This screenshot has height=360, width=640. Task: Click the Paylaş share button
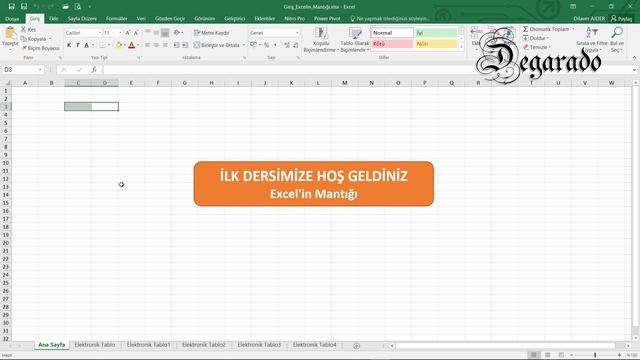(622, 18)
